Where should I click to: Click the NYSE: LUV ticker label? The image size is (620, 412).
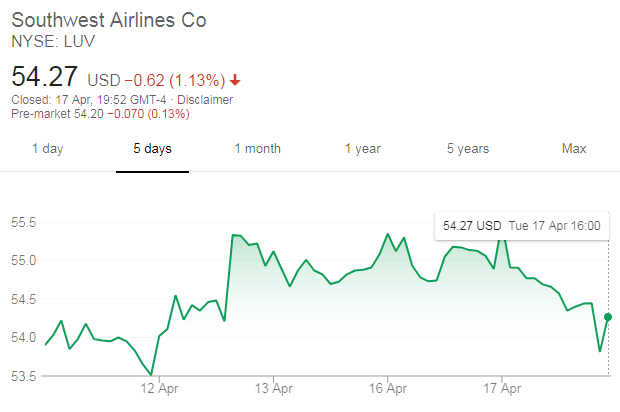47,42
